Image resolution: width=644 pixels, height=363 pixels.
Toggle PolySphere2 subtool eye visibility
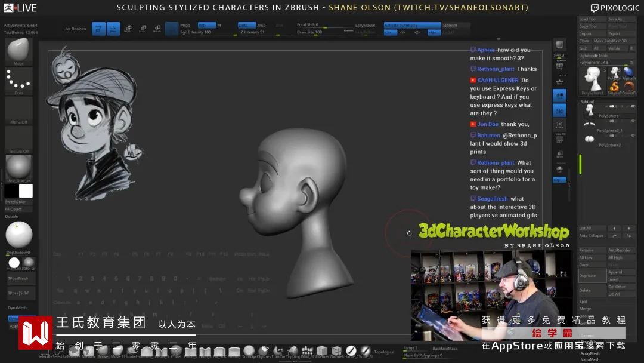[x=633, y=136]
